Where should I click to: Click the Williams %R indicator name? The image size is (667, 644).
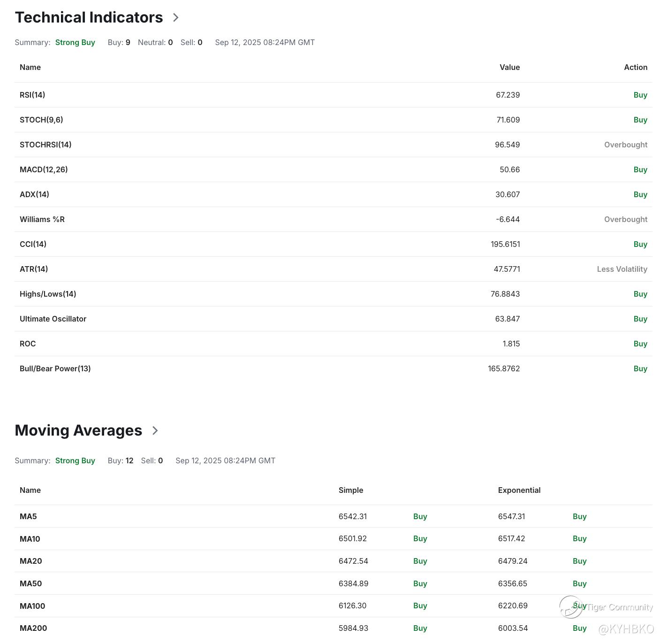click(x=42, y=219)
